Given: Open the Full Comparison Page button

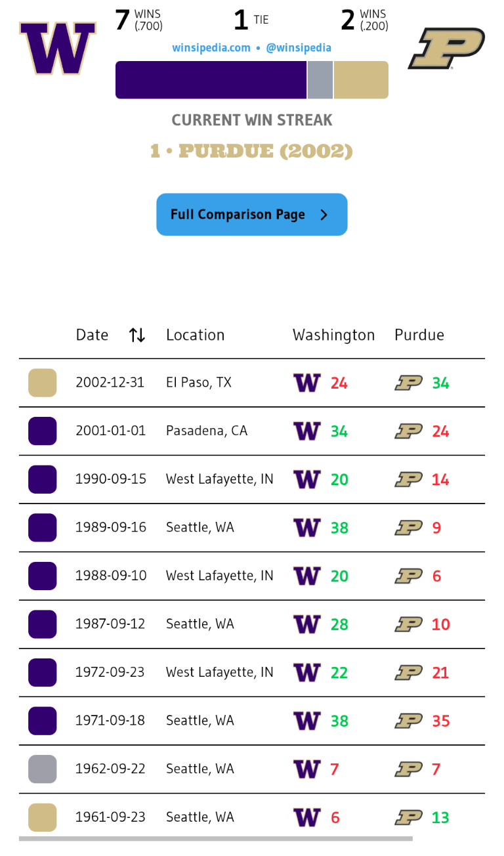Looking at the screenshot, I should tap(251, 215).
